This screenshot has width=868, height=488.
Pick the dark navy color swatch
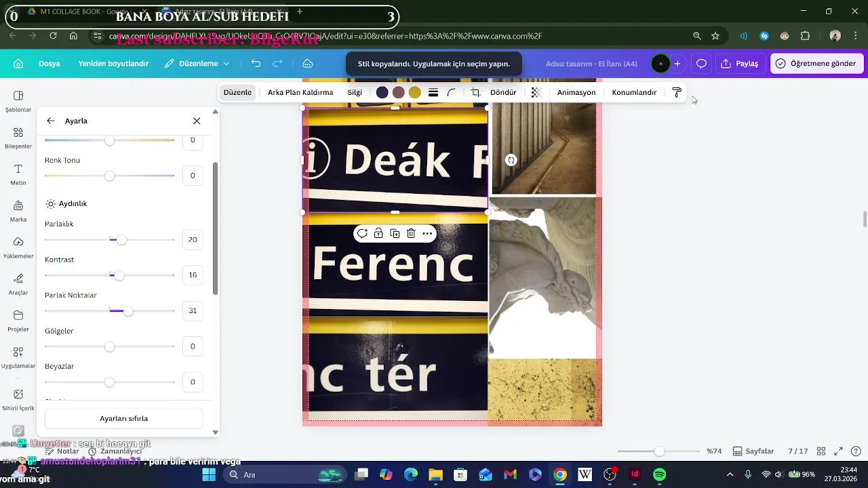[382, 93]
